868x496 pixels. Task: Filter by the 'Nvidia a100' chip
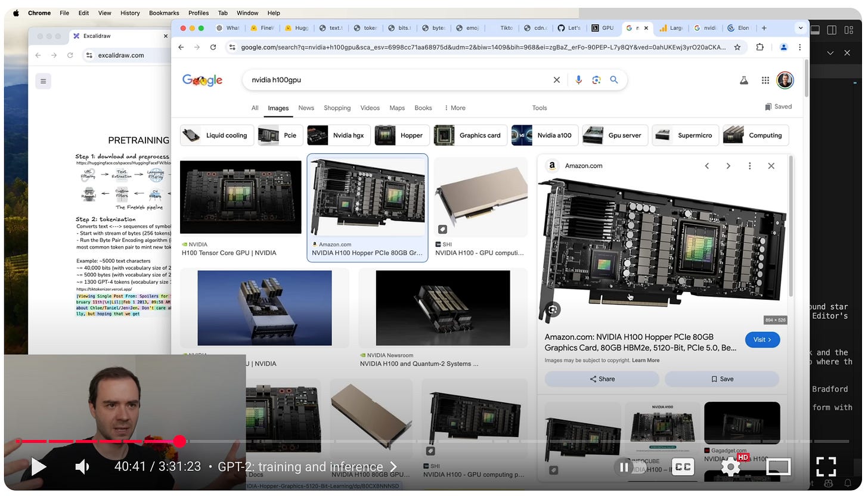(544, 135)
